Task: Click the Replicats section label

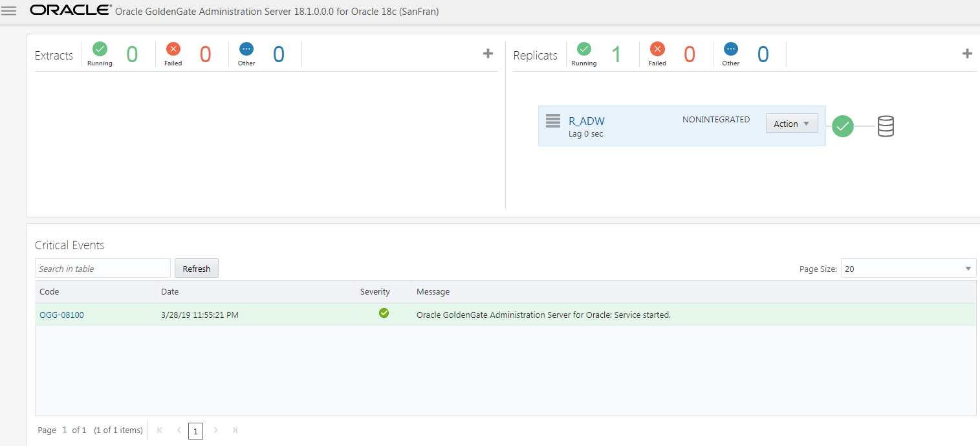Action: pos(536,56)
